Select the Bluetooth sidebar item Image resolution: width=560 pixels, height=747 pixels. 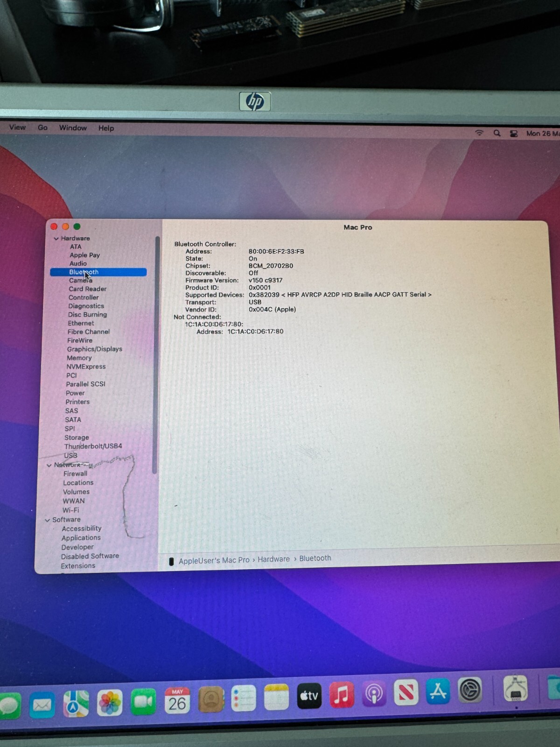point(98,272)
